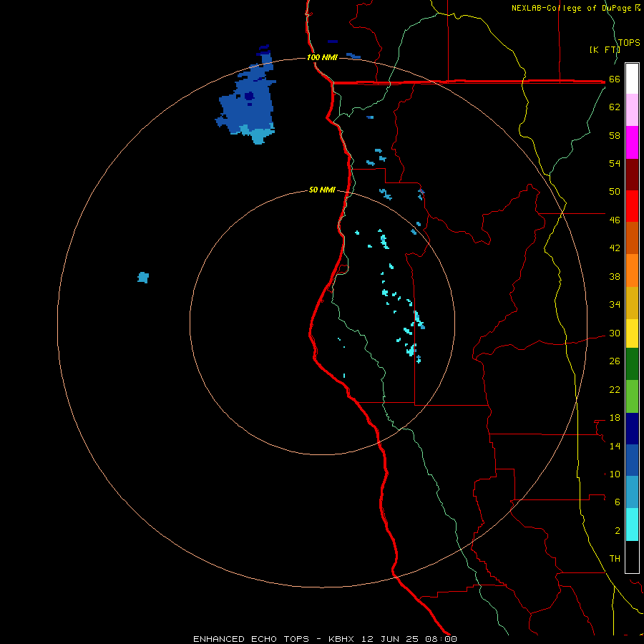The image size is (644, 644).
Task: Click the '6' legend value
Action: point(618,502)
